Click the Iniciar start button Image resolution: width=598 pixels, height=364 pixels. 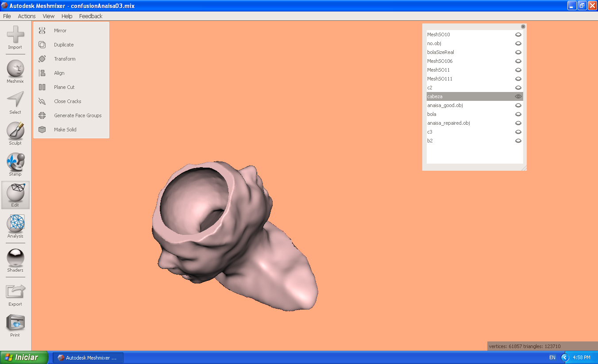[x=24, y=357]
